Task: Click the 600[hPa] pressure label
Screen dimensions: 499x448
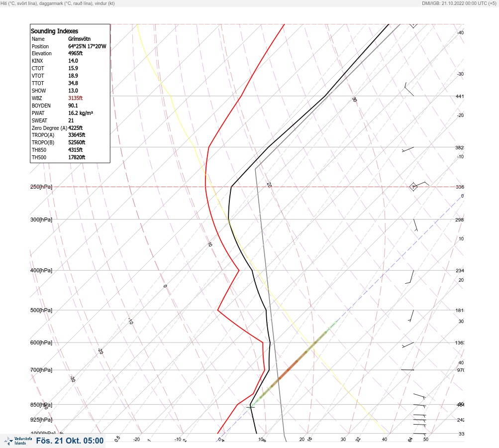Action: (41, 342)
